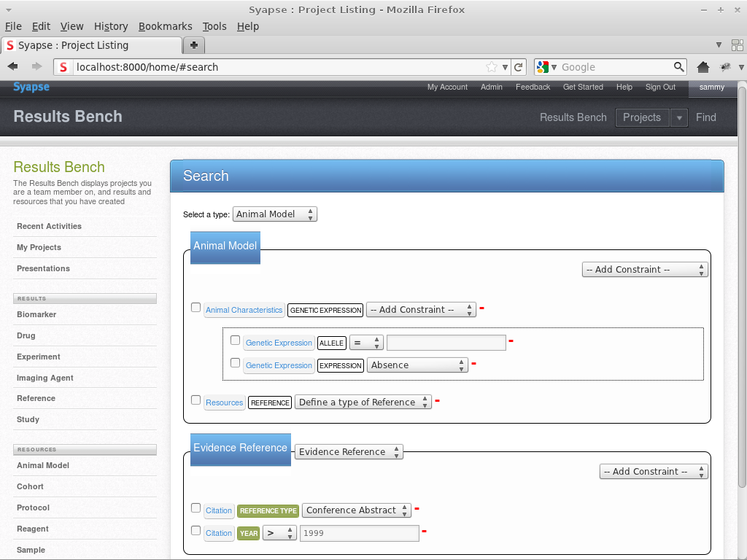The width and height of the screenshot is (747, 560).
Task: Remove the Resources Reference constraint red minus
Action: [438, 400]
